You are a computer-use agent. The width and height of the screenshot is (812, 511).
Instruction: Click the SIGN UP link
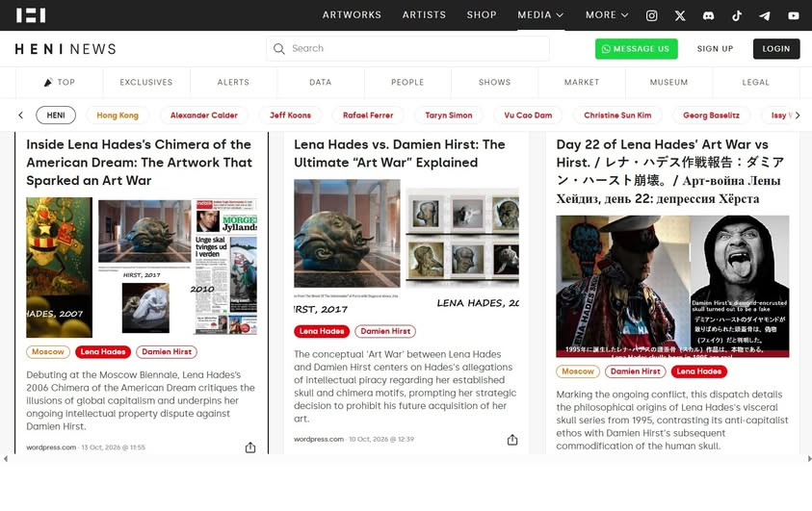[715, 49]
